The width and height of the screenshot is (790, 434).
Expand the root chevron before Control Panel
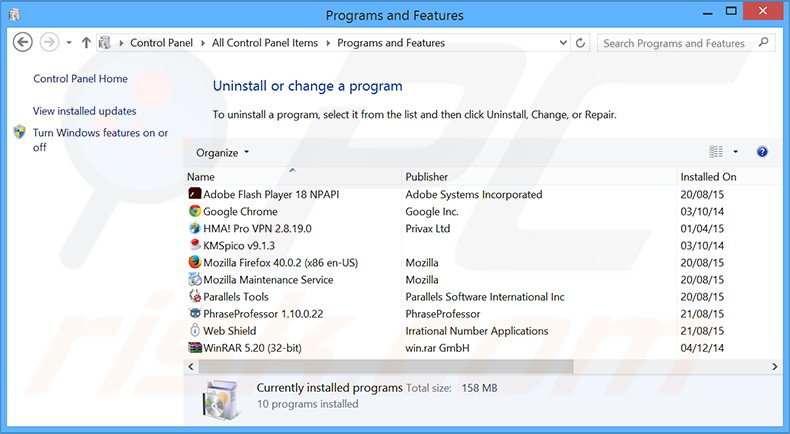click(121, 43)
